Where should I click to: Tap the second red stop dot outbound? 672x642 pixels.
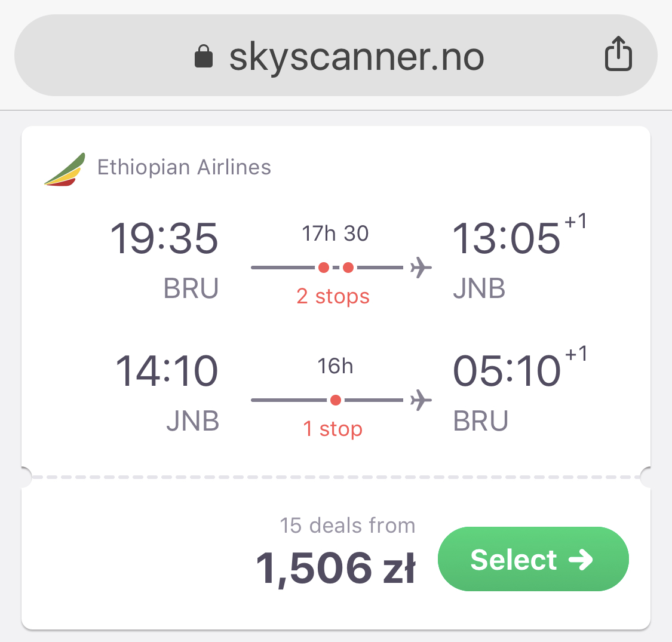pos(348,268)
